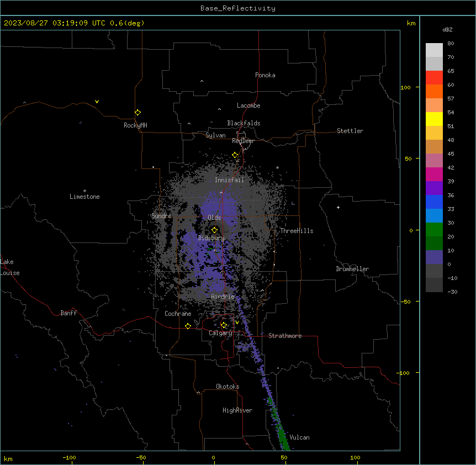
Task: Click the Olds city label
Action: pos(214,218)
